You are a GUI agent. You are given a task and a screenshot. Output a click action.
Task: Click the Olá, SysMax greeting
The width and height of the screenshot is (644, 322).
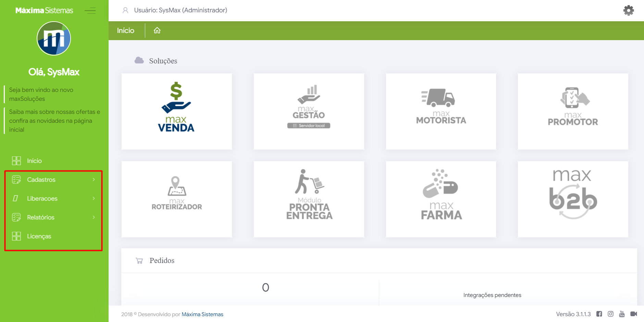tap(54, 72)
